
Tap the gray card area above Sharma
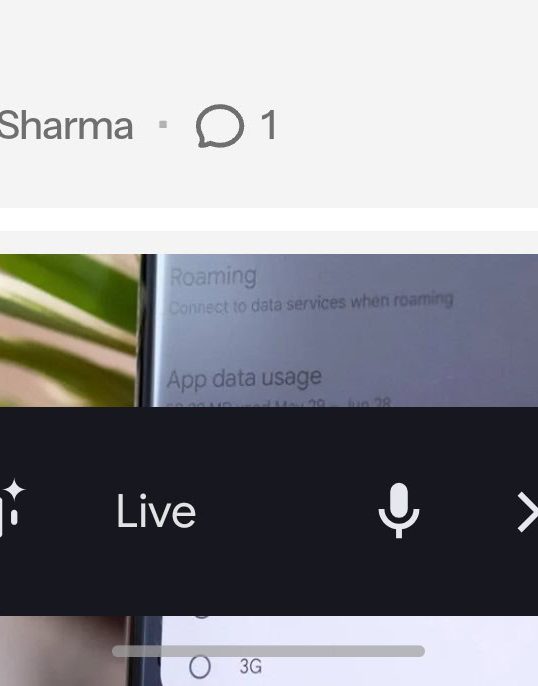[269, 48]
